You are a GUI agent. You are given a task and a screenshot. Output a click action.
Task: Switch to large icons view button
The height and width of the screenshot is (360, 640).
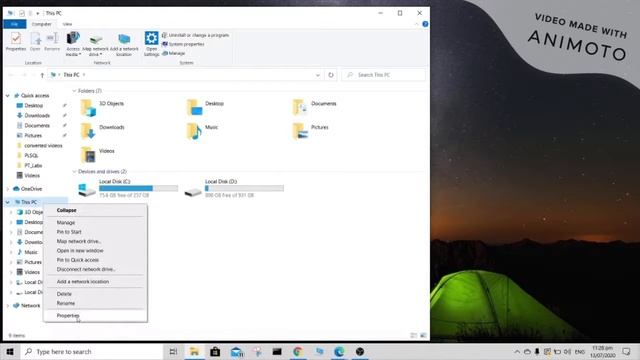(424, 336)
